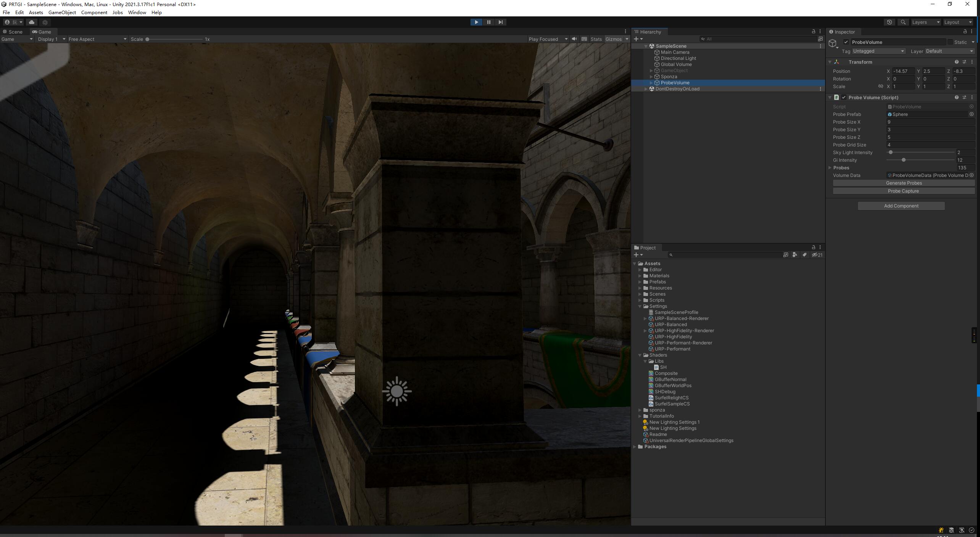Click the Pause button in toolbar
The width and height of the screenshot is (980, 537).
coord(488,22)
